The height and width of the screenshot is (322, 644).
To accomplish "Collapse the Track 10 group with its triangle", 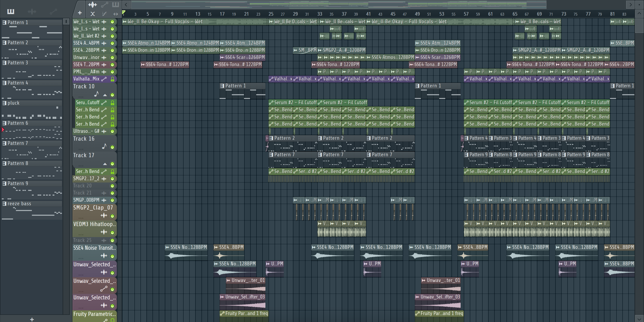I will pos(105,95).
